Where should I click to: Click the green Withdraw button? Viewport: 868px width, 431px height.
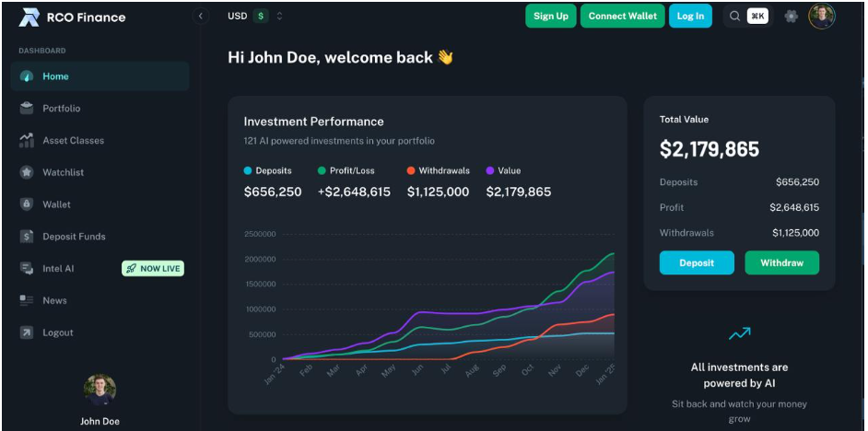coord(781,262)
